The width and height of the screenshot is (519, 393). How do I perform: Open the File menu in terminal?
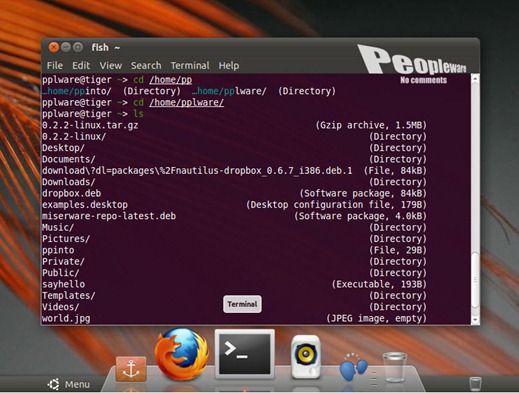point(55,66)
